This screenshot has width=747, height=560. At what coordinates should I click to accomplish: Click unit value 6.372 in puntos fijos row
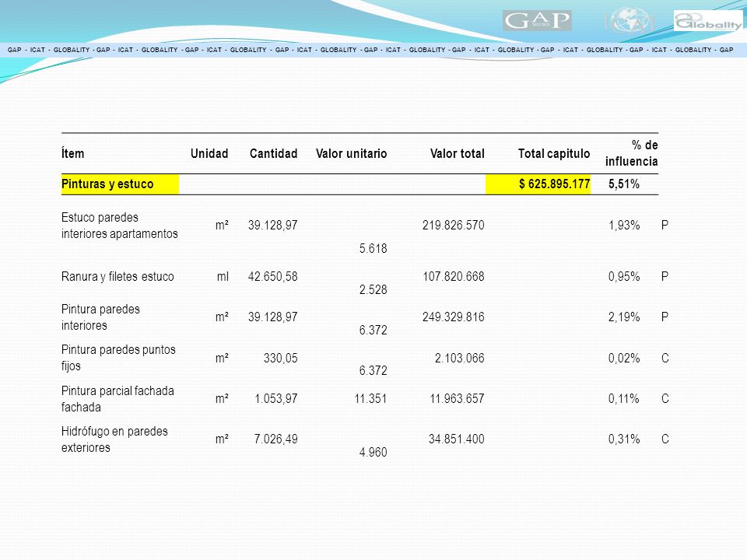coord(373,370)
